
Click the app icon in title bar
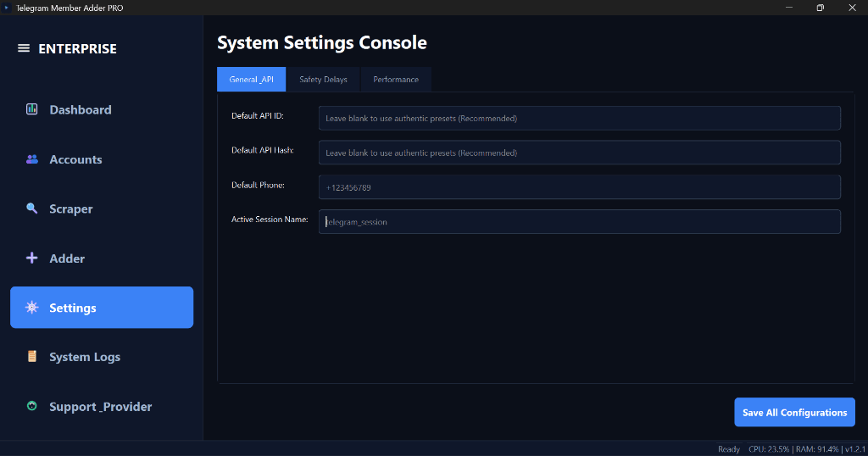(x=7, y=8)
